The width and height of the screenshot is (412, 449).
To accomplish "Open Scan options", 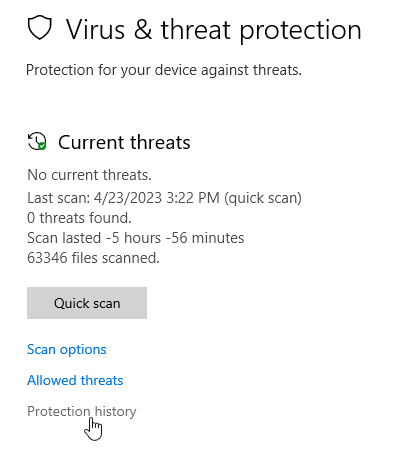I will tap(67, 349).
